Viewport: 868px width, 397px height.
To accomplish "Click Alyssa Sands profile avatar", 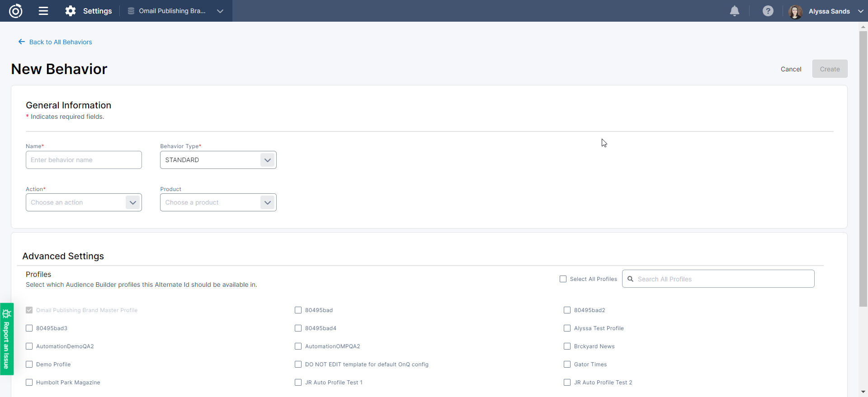I will pos(795,11).
